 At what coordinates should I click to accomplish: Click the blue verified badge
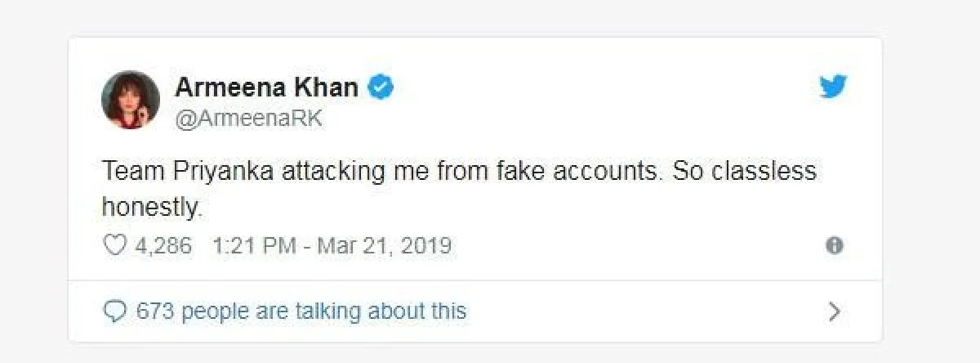point(381,87)
